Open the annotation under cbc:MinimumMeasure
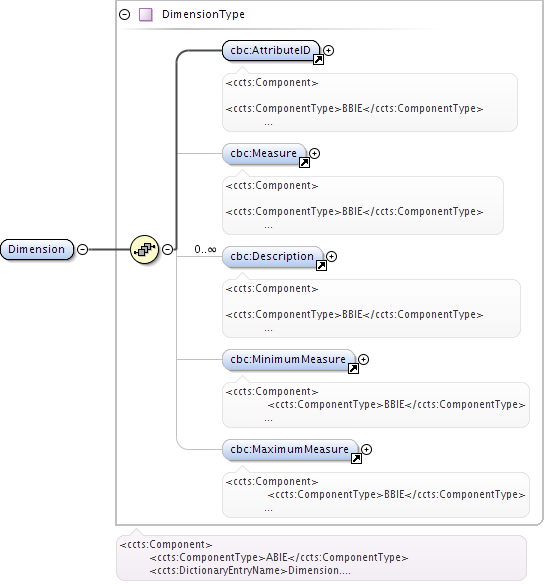545x584 pixels. [x=376, y=405]
